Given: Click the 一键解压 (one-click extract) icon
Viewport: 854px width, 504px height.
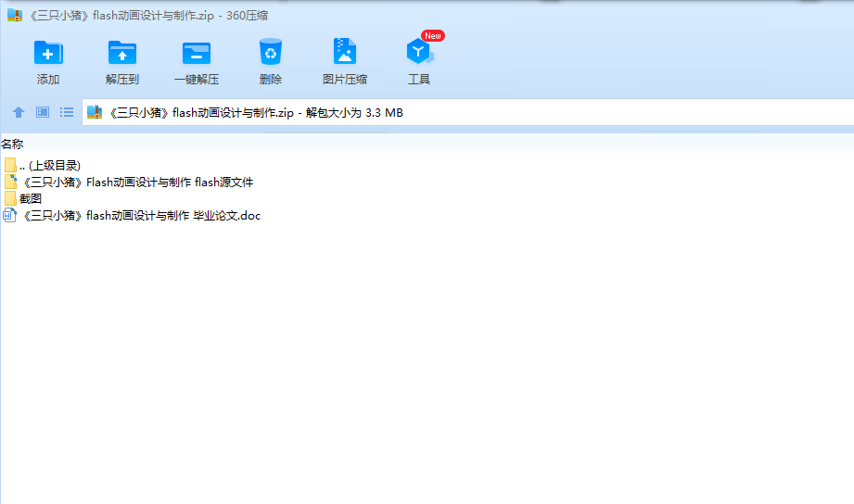Looking at the screenshot, I should pos(196,53).
